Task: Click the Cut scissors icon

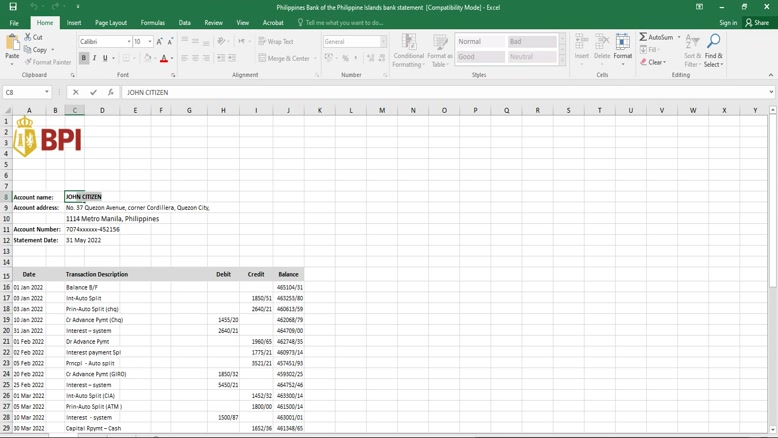Action: pyautogui.click(x=27, y=37)
